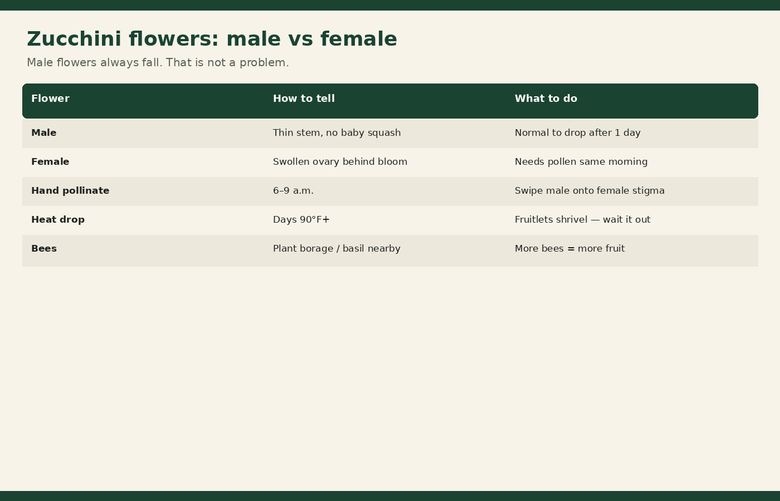Click 'Normal to drop after 1 day' cell
This screenshot has height=501, width=780.
click(x=578, y=133)
